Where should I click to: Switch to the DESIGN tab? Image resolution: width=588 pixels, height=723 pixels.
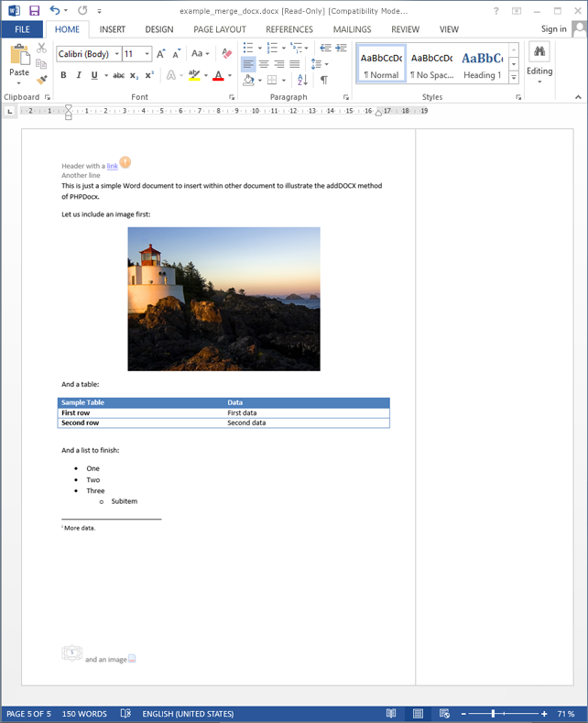pyautogui.click(x=159, y=29)
